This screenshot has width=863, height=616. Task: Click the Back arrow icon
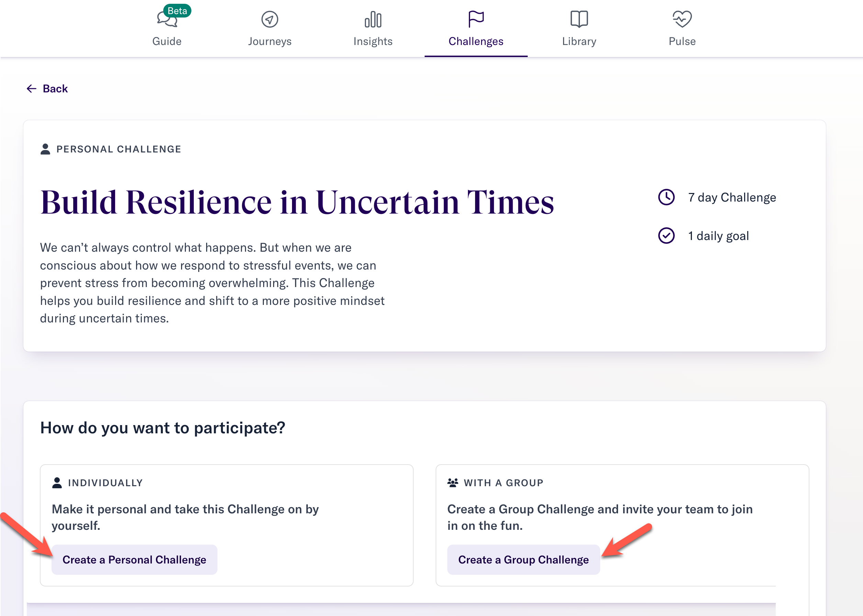pos(32,89)
